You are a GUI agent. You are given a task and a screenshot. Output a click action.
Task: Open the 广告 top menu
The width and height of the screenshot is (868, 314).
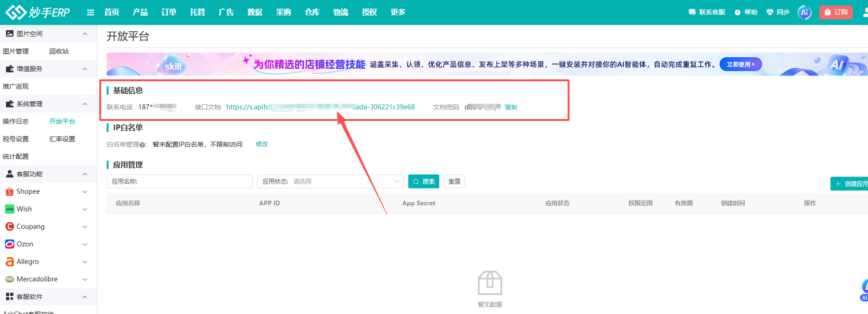226,12
